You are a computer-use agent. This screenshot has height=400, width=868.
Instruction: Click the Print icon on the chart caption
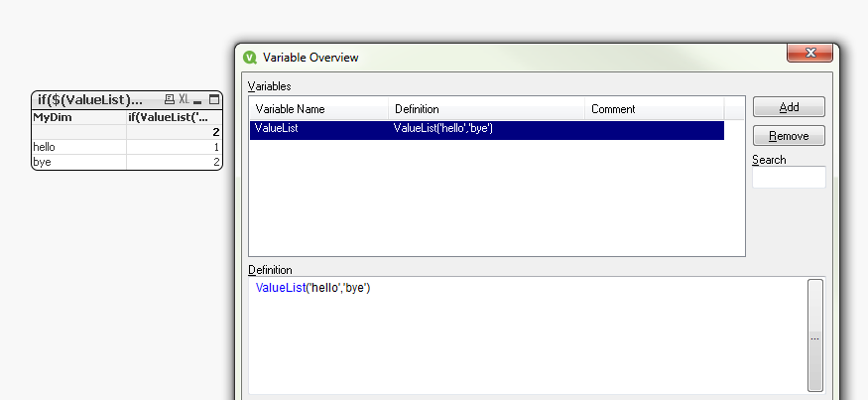click(170, 99)
